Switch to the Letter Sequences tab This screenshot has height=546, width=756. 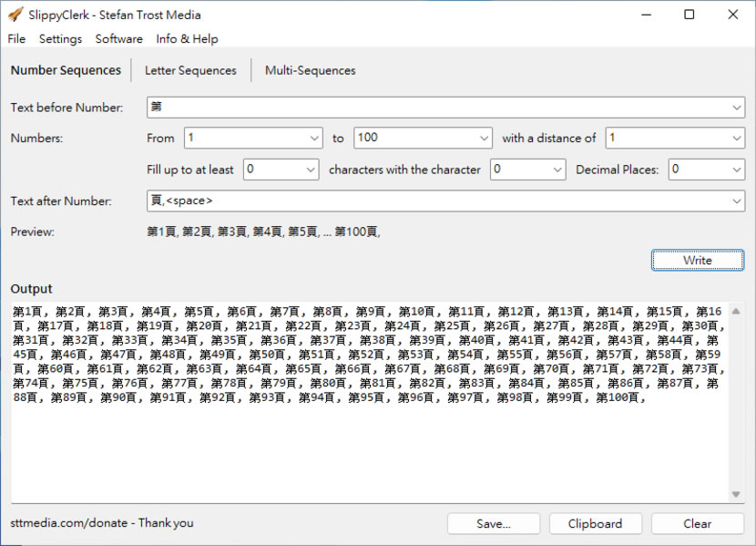[190, 70]
